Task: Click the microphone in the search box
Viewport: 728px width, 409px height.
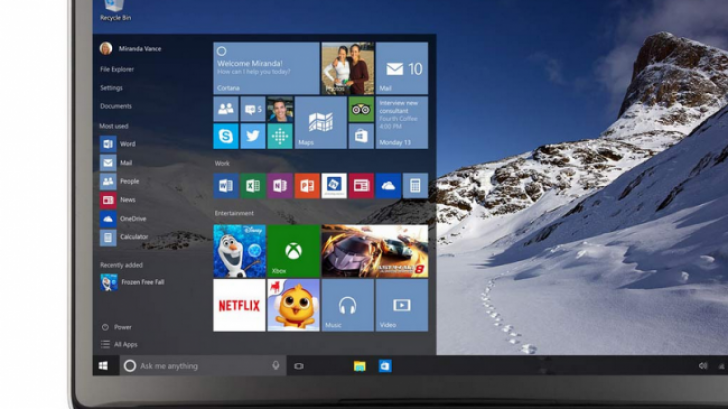Action: [276, 366]
